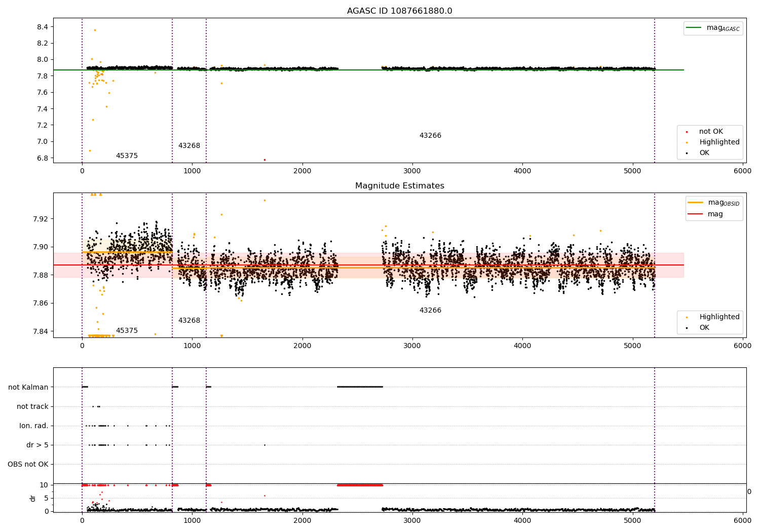The height and width of the screenshot is (532, 760).
Task: Click the rotated "dr" y-axis label
Action: [33, 498]
